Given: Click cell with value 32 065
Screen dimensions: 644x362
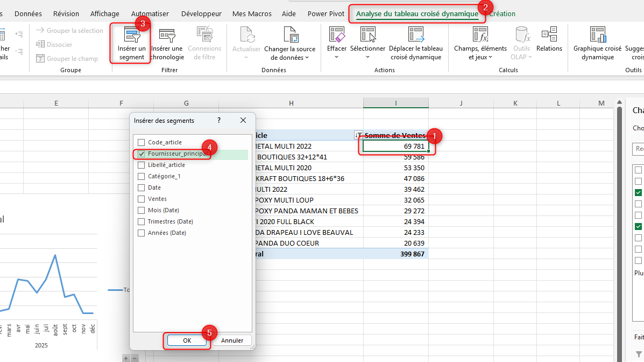Looking at the screenshot, I should pos(396,200).
